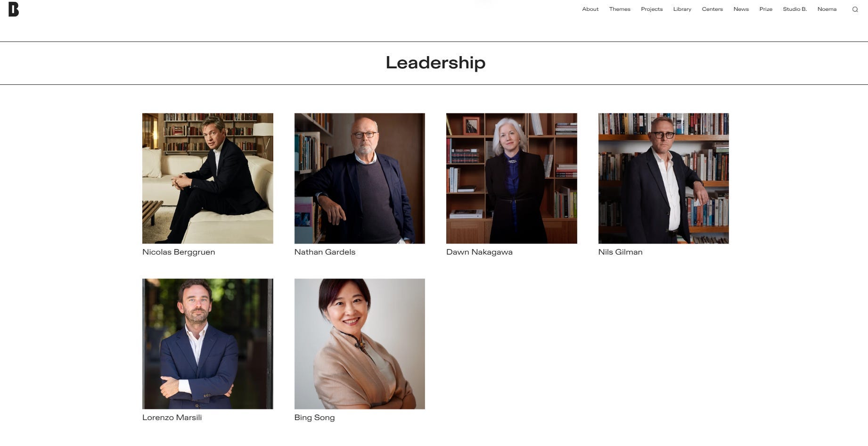Select Nathan Gardels's portrait thumbnail
Screen dimensions: 868x446
[360, 178]
